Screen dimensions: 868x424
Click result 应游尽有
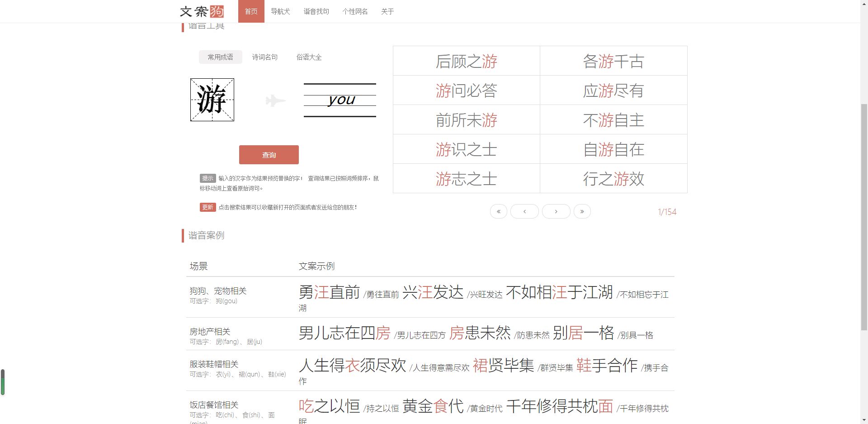613,91
